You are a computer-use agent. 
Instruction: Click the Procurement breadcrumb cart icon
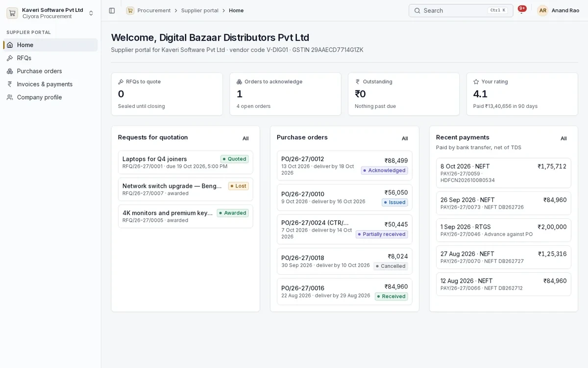[x=130, y=10]
